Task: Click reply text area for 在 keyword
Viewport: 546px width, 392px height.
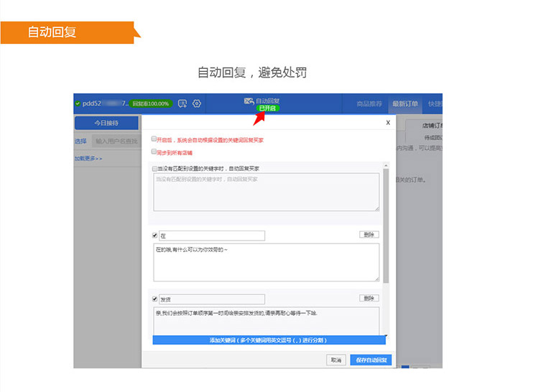Action: pyautogui.click(x=267, y=262)
